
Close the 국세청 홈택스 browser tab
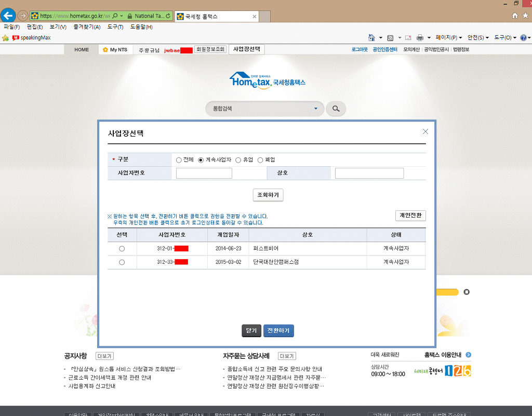(255, 16)
